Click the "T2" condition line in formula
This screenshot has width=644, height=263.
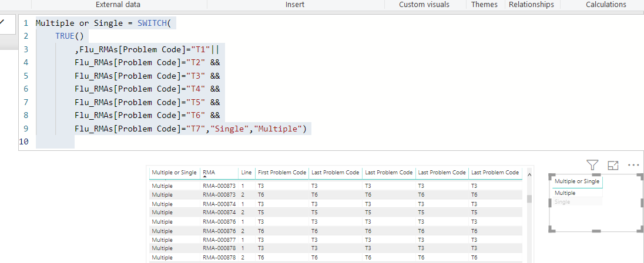point(147,63)
